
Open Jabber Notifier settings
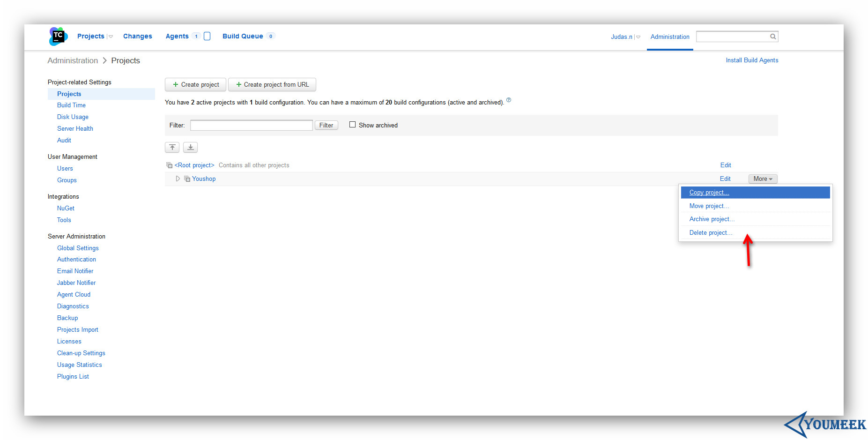point(76,283)
